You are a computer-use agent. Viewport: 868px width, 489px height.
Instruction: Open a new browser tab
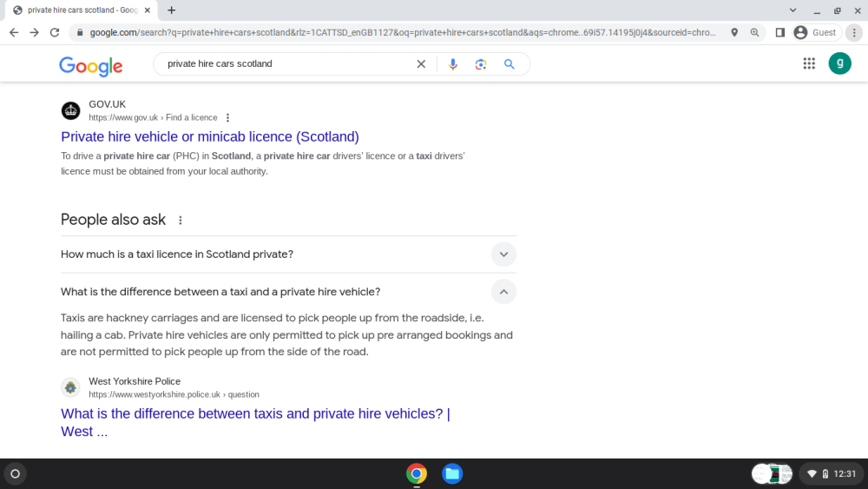pos(172,10)
